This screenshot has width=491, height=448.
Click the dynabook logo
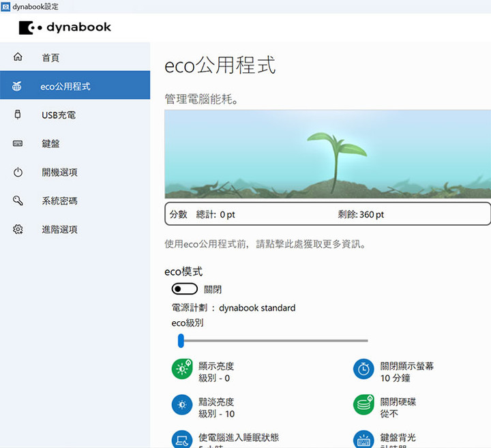coord(65,27)
